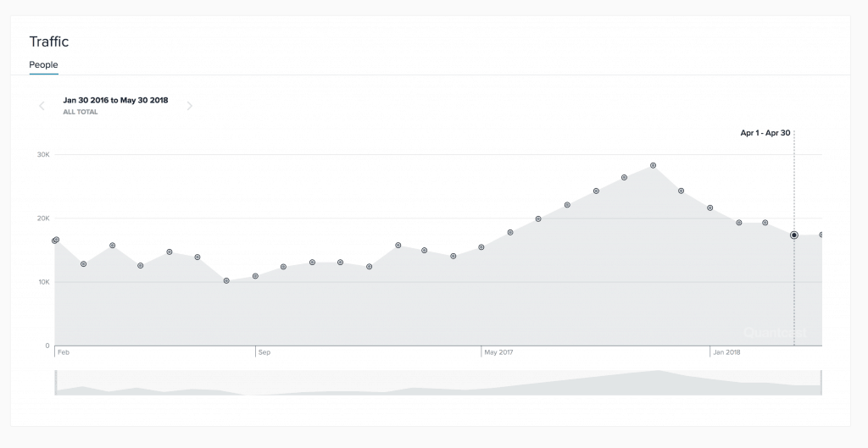
Task: Grab the right handle of the range slider
Action: tap(821, 383)
